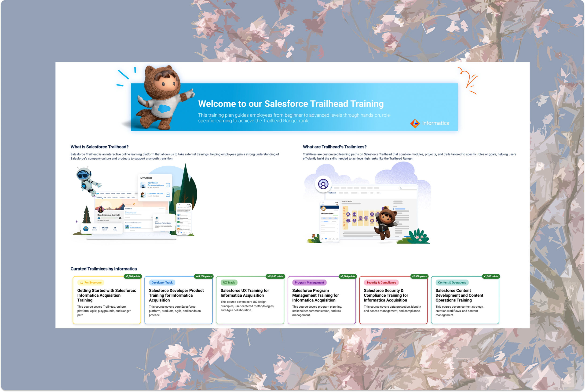
Task: Click the Program Management tag
Action: [309, 283]
